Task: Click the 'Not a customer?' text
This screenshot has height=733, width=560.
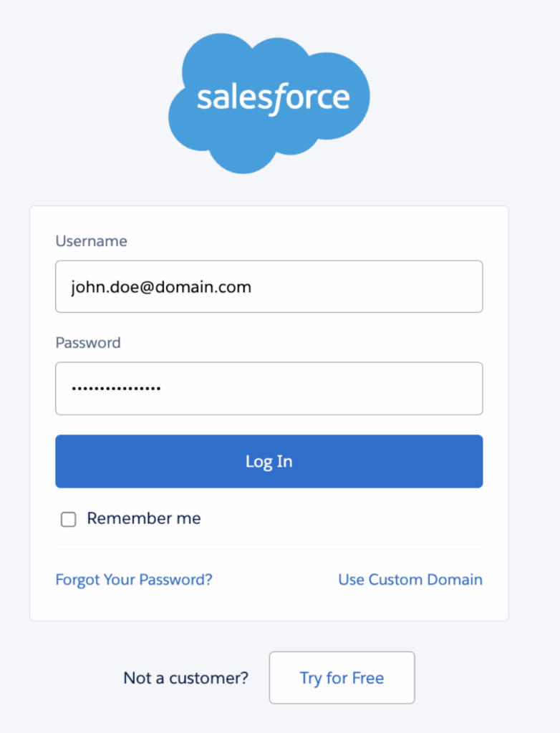Action: 186,678
